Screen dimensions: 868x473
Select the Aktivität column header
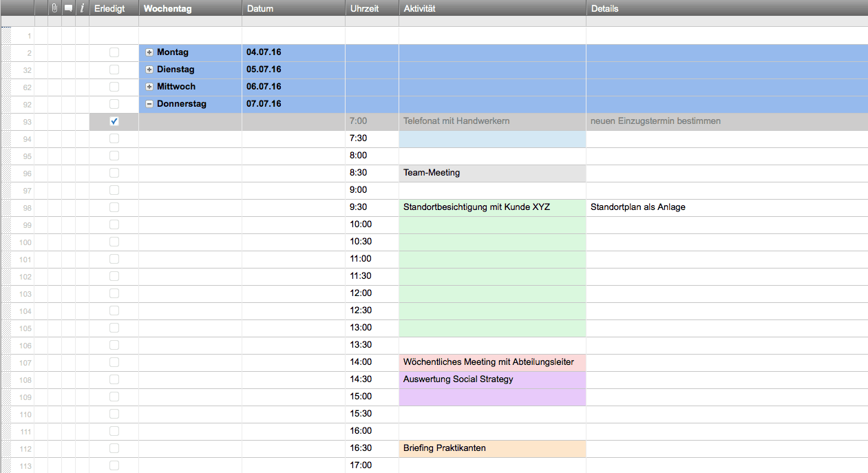[x=492, y=9]
